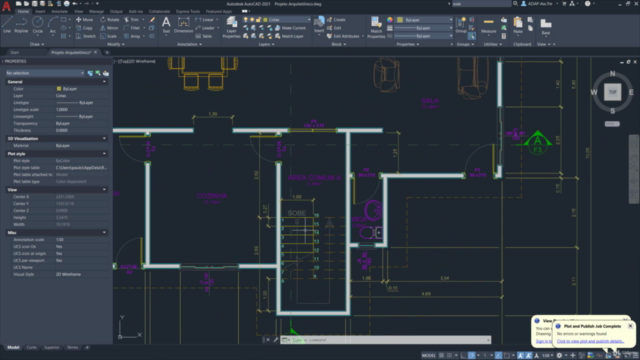
Task: Toggle object snap tracking in status bar
Action: [498, 356]
